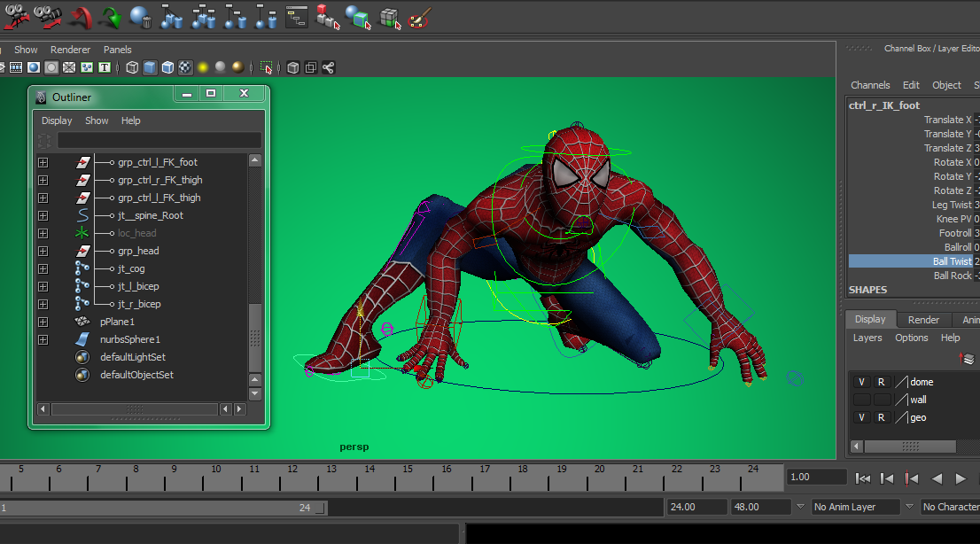Expand loc_head node in Outliner
This screenshot has height=544, width=980.
coord(43,233)
